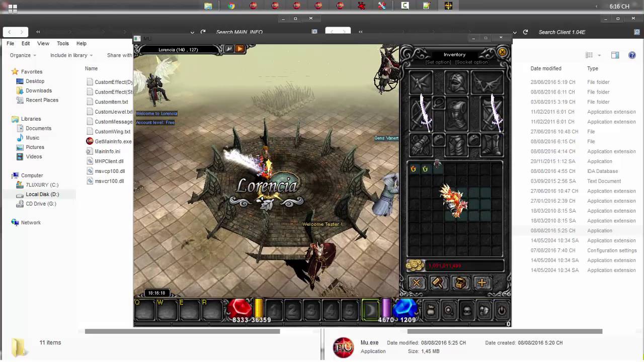
Task: Open Recent Places in sidebar
Action: [42, 100]
